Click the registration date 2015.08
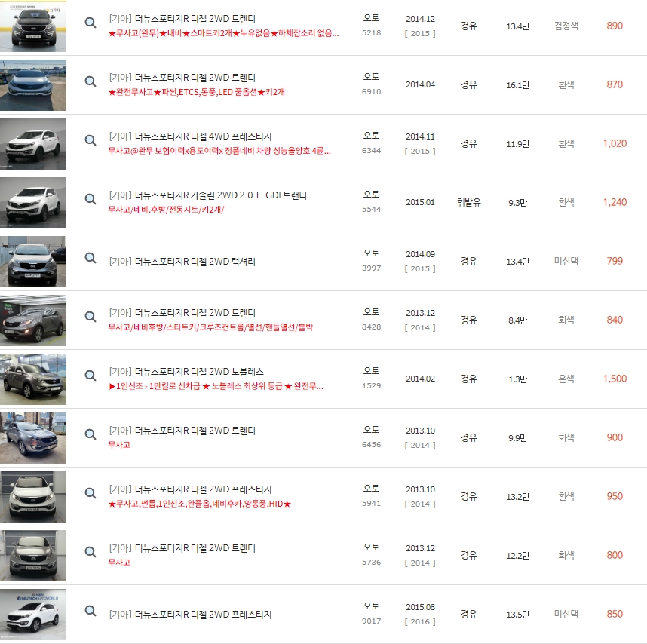The image size is (647, 644). click(420, 607)
